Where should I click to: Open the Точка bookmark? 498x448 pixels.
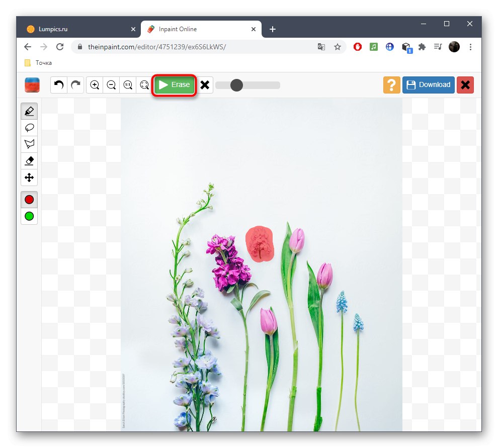[37, 62]
